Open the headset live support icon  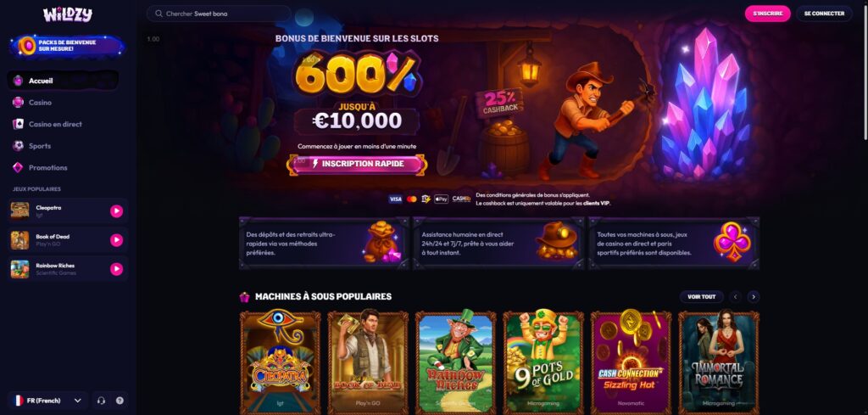pos(101,401)
